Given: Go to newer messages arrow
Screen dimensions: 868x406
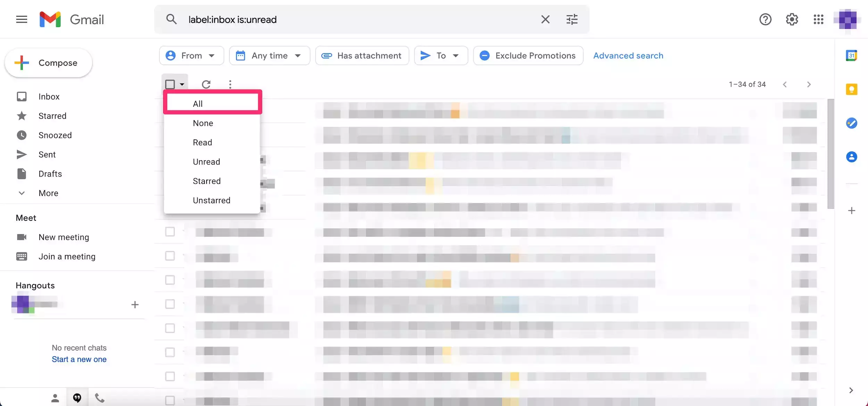Looking at the screenshot, I should coord(785,84).
